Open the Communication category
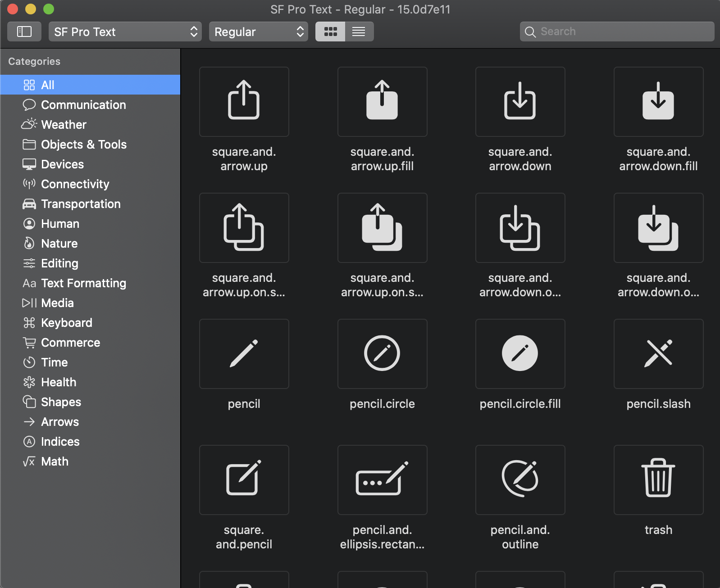The width and height of the screenshot is (720, 588). pos(90,104)
